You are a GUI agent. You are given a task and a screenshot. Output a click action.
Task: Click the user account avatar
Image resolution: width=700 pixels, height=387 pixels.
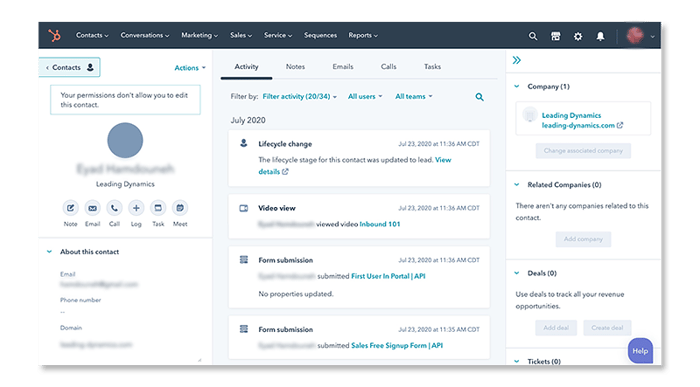[x=635, y=35]
